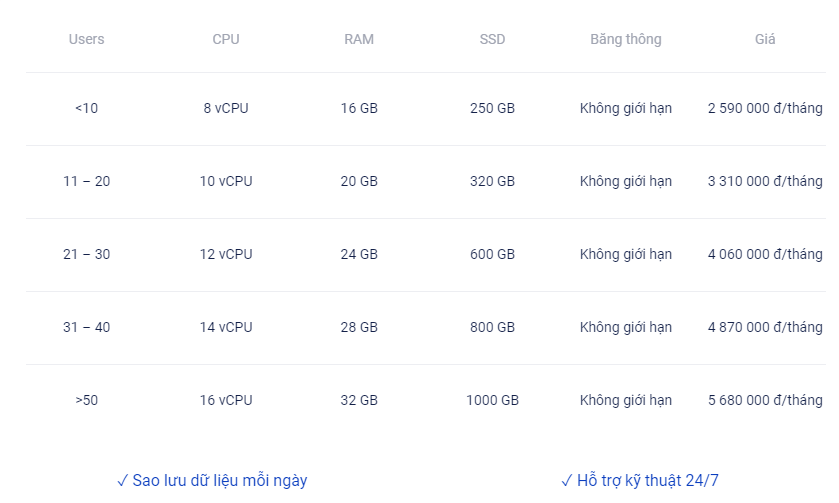Image resolution: width=839 pixels, height=503 pixels.
Task: Click the 4 870 000 đ/tháng price
Action: pos(765,327)
